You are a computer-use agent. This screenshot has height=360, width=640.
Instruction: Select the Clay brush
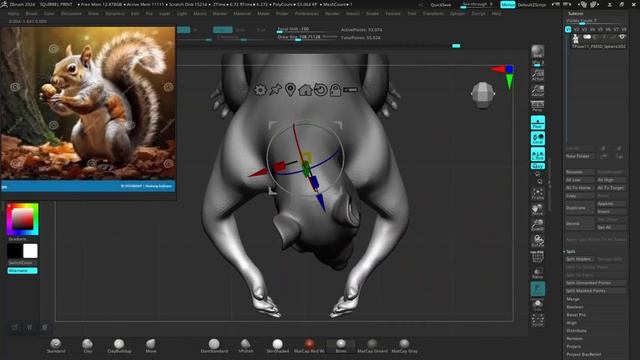click(x=87, y=345)
